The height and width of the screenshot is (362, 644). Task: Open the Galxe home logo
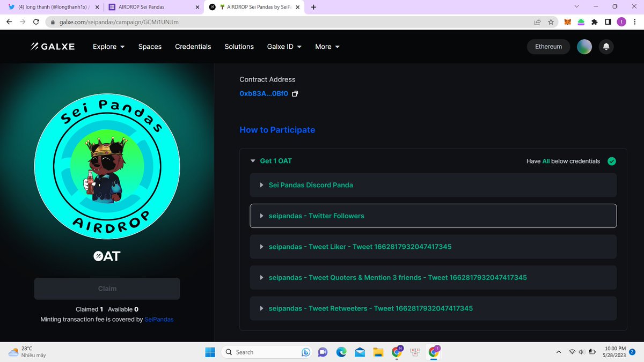coord(53,47)
